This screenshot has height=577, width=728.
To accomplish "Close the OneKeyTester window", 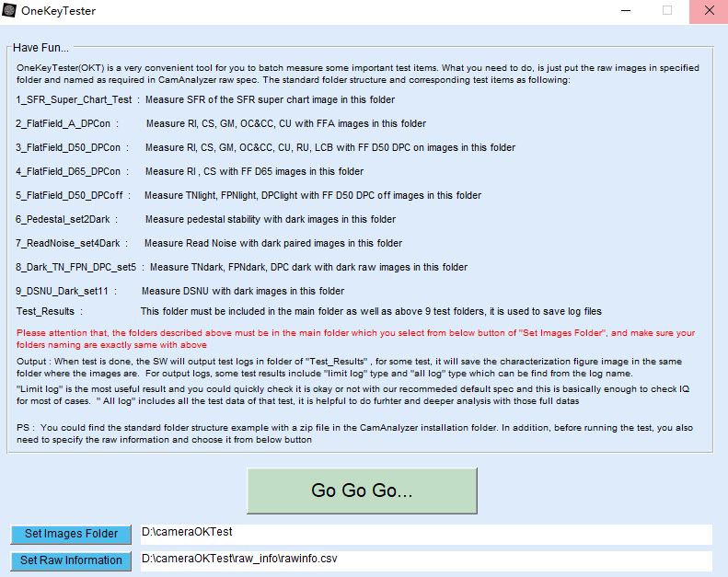I will pos(709,11).
